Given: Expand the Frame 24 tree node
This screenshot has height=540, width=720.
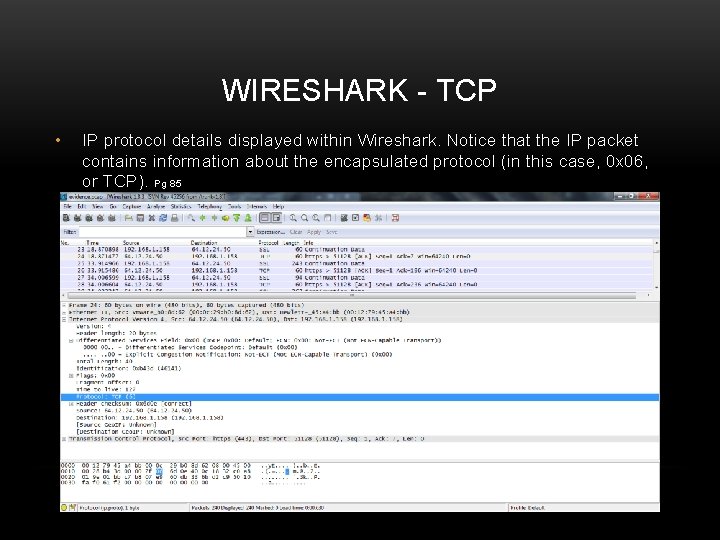Looking at the screenshot, I should [x=64, y=305].
